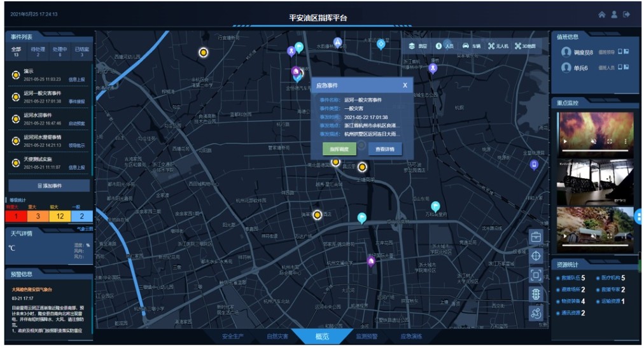Image resolution: width=644 pixels, height=348 pixels.
Task: Toggle the 无人机 drone map filter
Action: pos(498,46)
